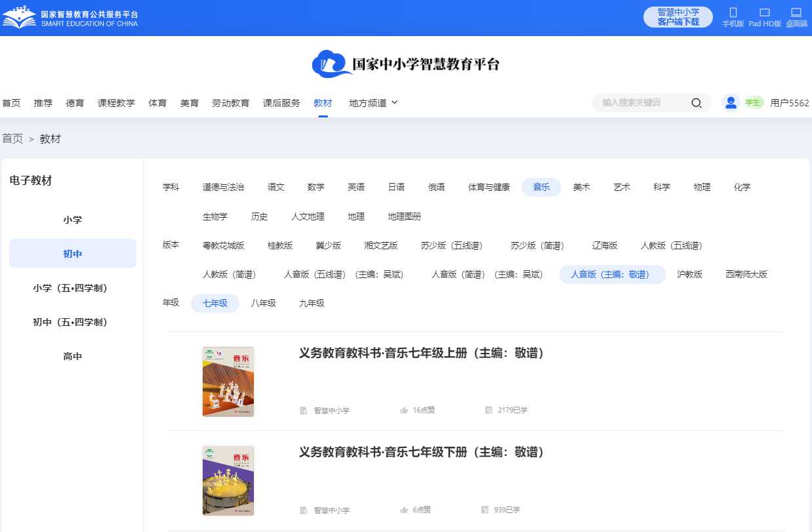Screen dimensions: 812x532
Task: Open the 推荐 navigation tab
Action: pyautogui.click(x=43, y=103)
